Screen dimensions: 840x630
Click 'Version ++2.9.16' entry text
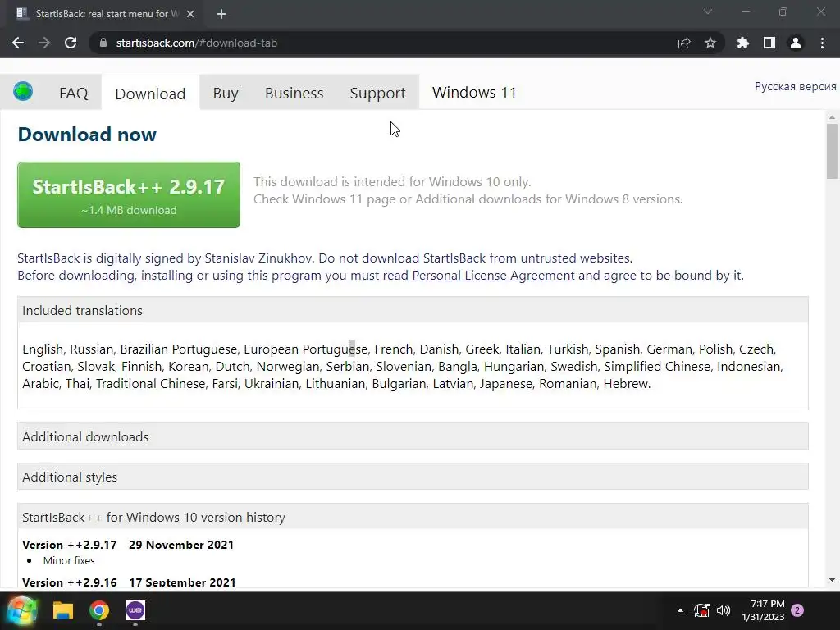pyautogui.click(x=70, y=582)
